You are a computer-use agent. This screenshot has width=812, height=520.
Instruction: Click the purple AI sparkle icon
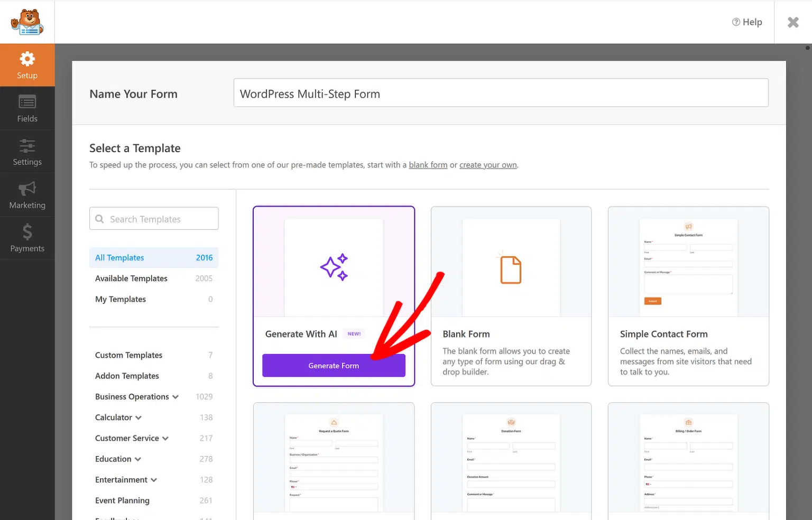[x=334, y=267]
